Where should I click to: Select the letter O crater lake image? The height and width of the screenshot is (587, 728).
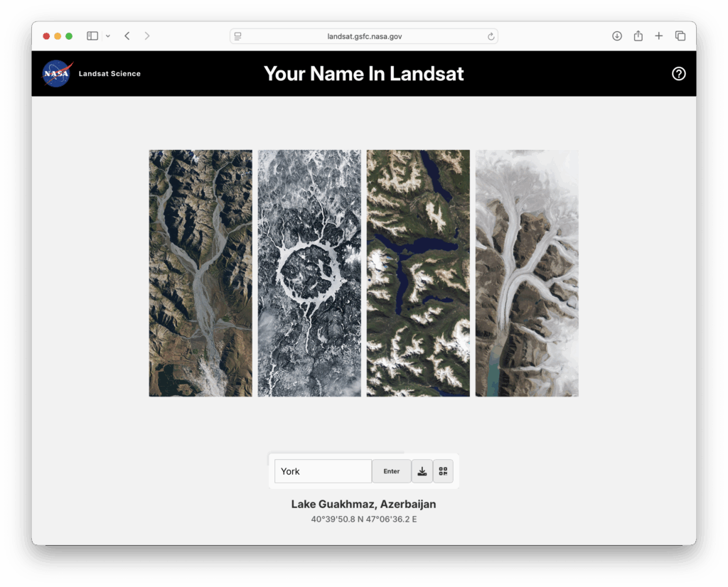pyautogui.click(x=309, y=273)
